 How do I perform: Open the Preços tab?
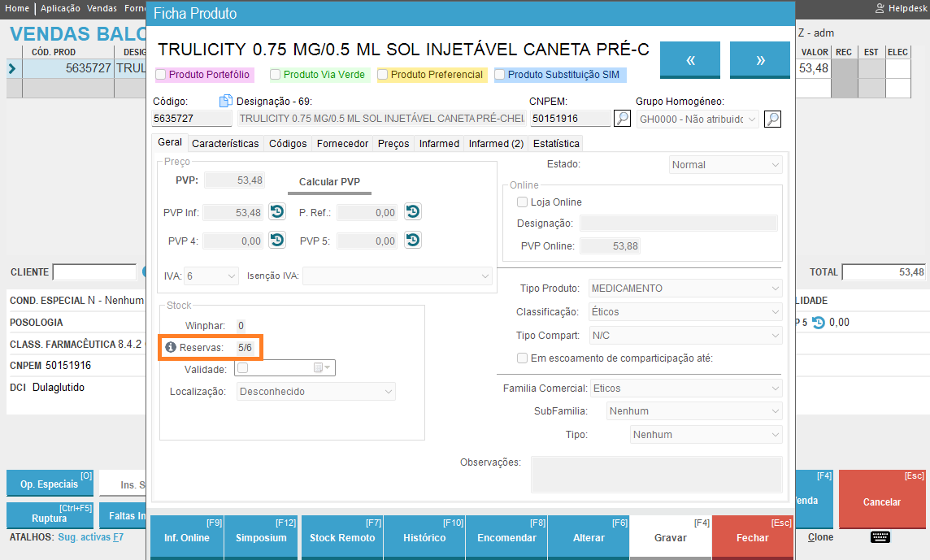tap(393, 144)
